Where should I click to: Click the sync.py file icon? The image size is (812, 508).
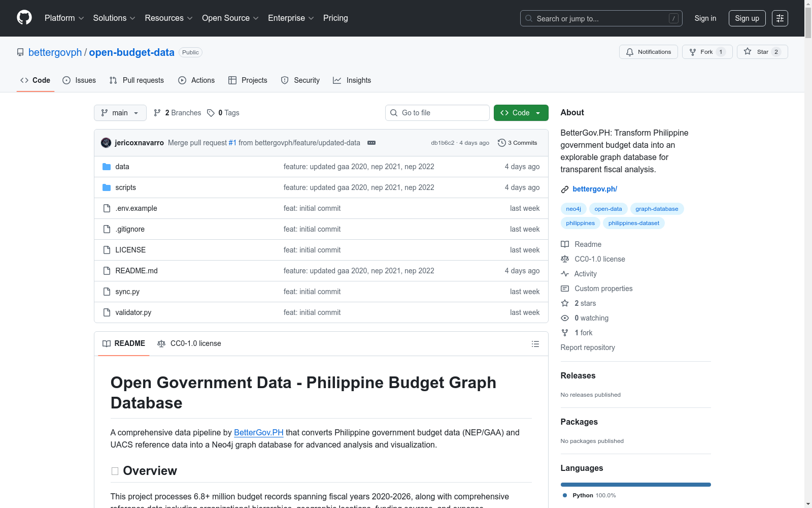107,292
